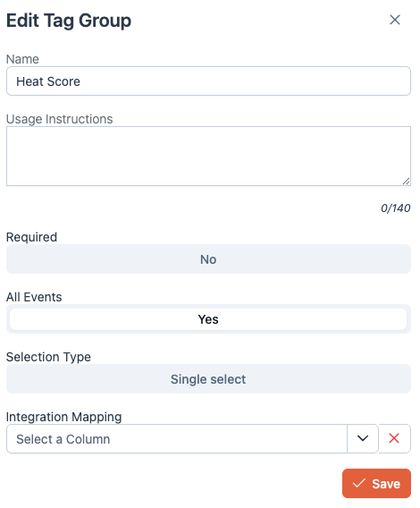
Task: Close the Edit Tag Group dialog
Action: click(x=395, y=20)
